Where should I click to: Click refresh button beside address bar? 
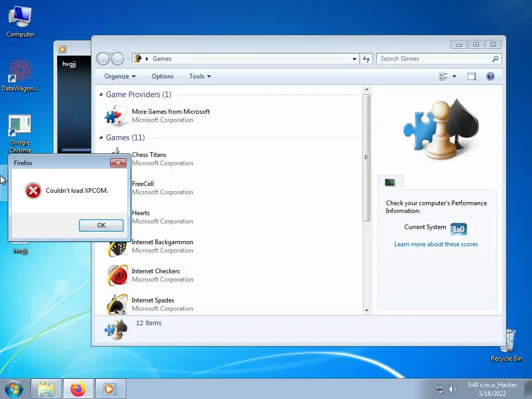tap(366, 59)
